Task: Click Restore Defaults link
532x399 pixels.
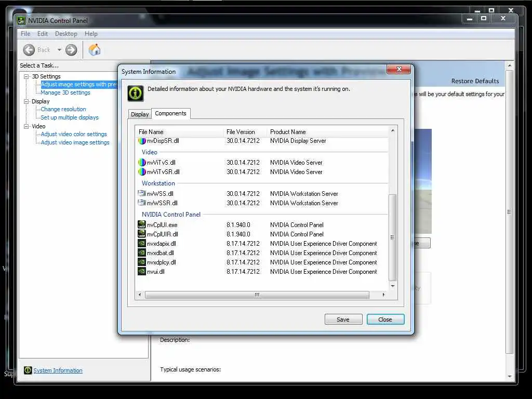Action: 475,81
